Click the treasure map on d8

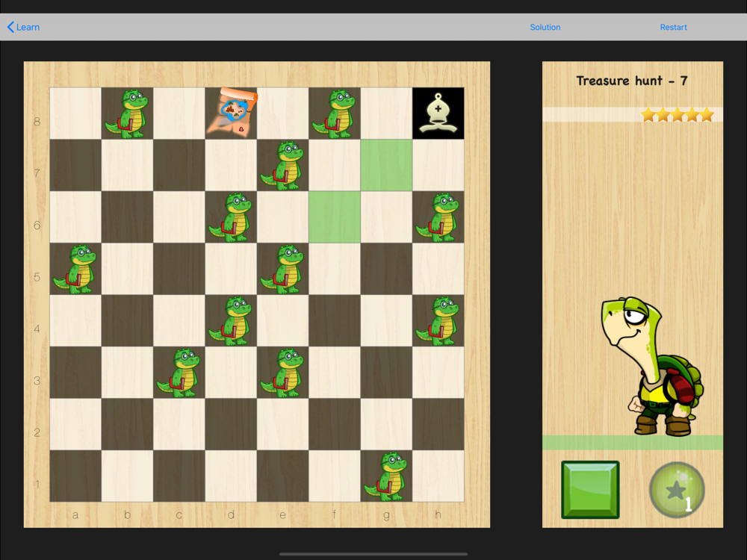coord(232,113)
